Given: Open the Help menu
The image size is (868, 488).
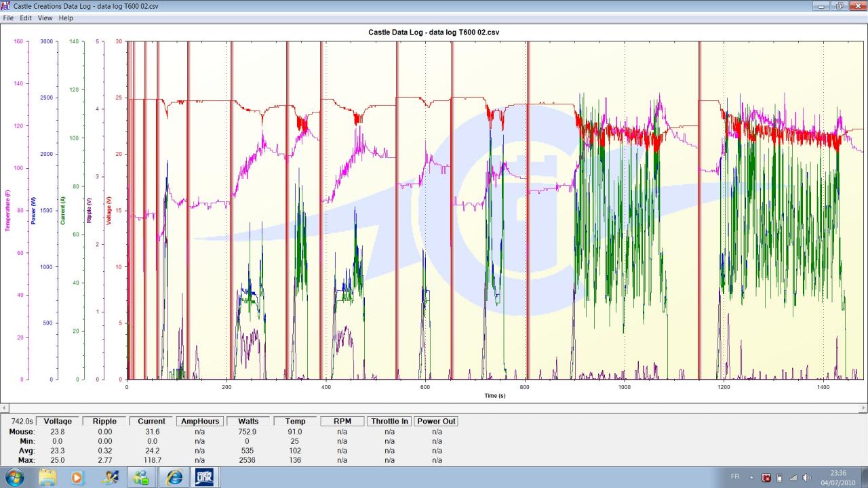Looking at the screenshot, I should coord(66,18).
